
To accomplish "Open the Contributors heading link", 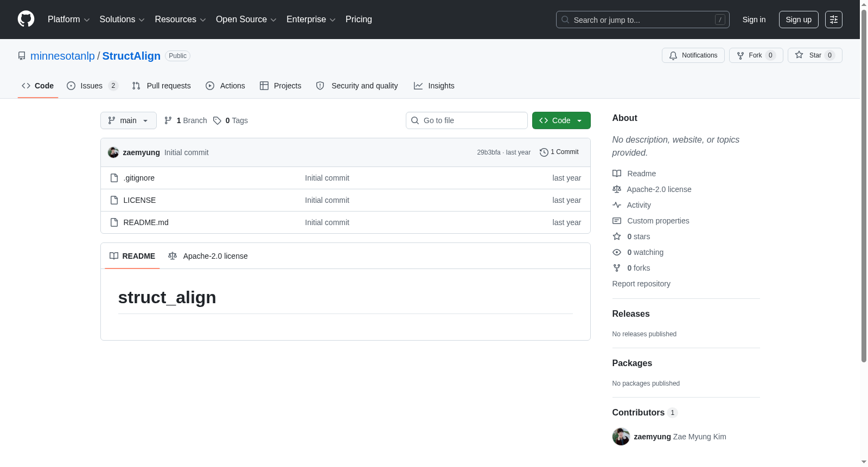I will click(644, 413).
